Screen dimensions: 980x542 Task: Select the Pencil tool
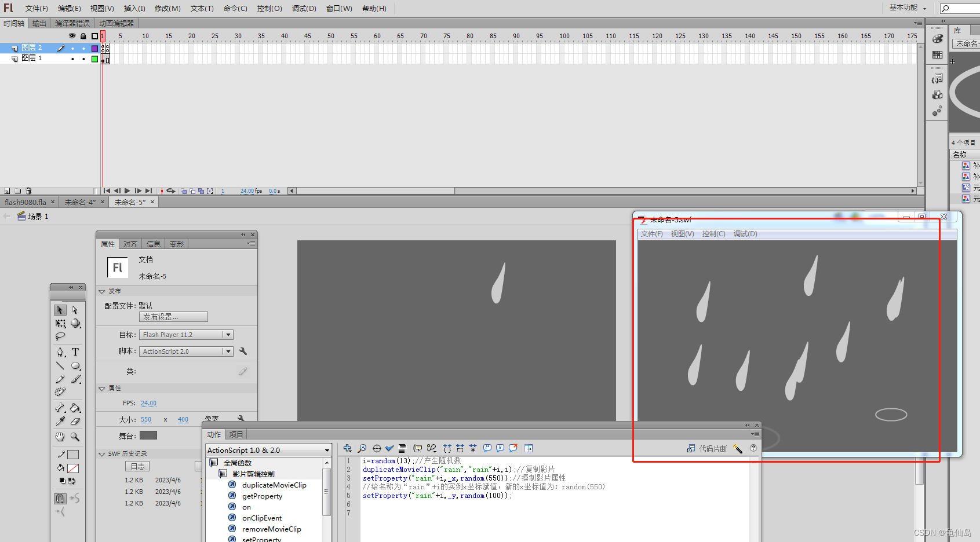tap(60, 379)
